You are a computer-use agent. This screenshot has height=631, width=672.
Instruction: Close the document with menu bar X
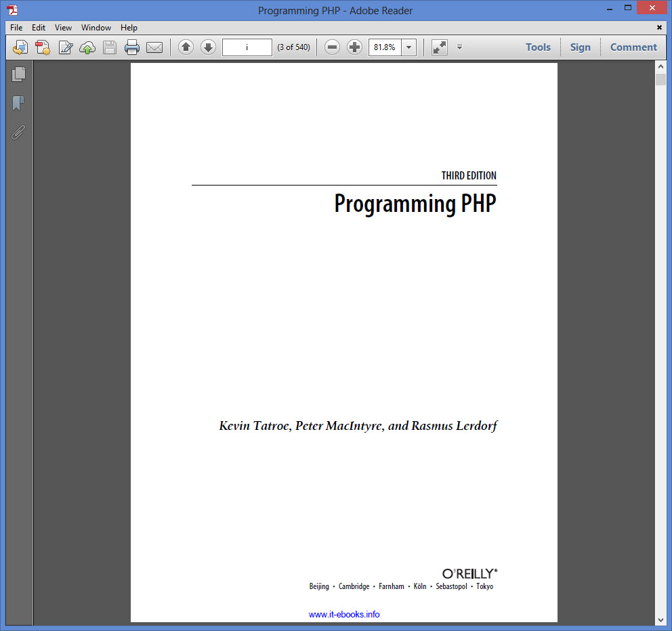pyautogui.click(x=659, y=27)
